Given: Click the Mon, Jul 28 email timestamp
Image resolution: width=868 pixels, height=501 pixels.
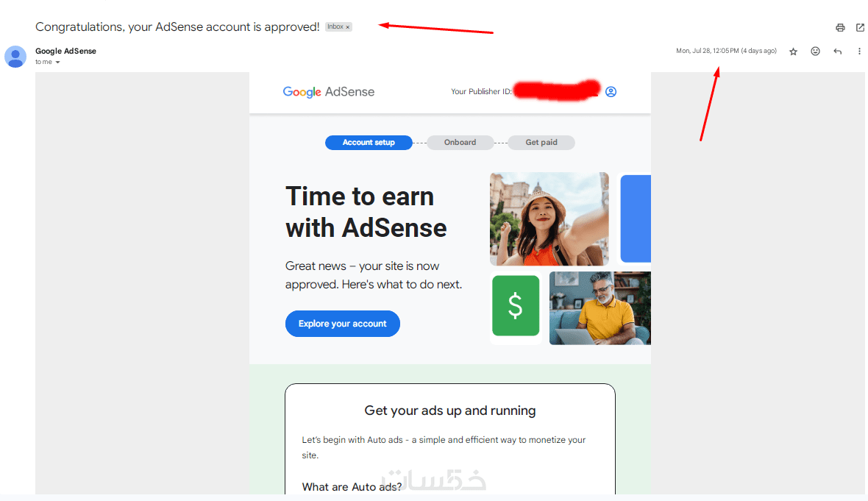Looking at the screenshot, I should coord(726,51).
